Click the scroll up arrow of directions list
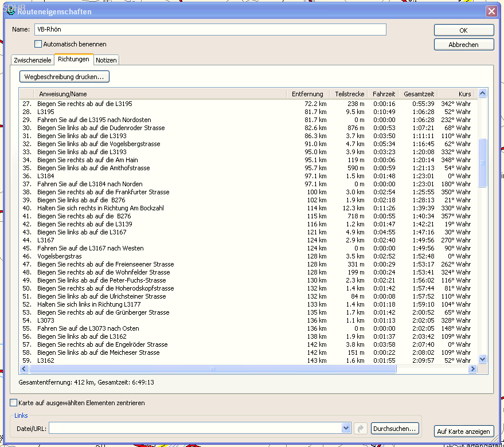 482,93
